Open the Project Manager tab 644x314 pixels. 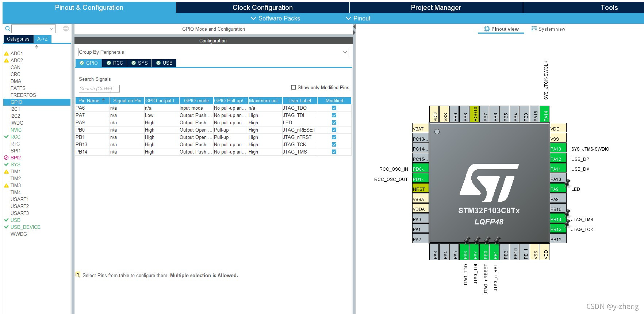click(x=436, y=7)
